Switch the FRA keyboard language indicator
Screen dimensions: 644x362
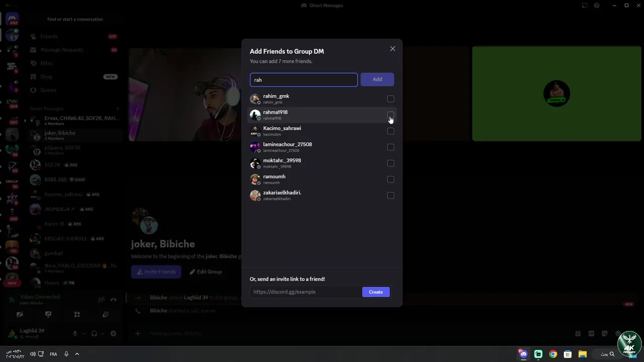point(53,354)
